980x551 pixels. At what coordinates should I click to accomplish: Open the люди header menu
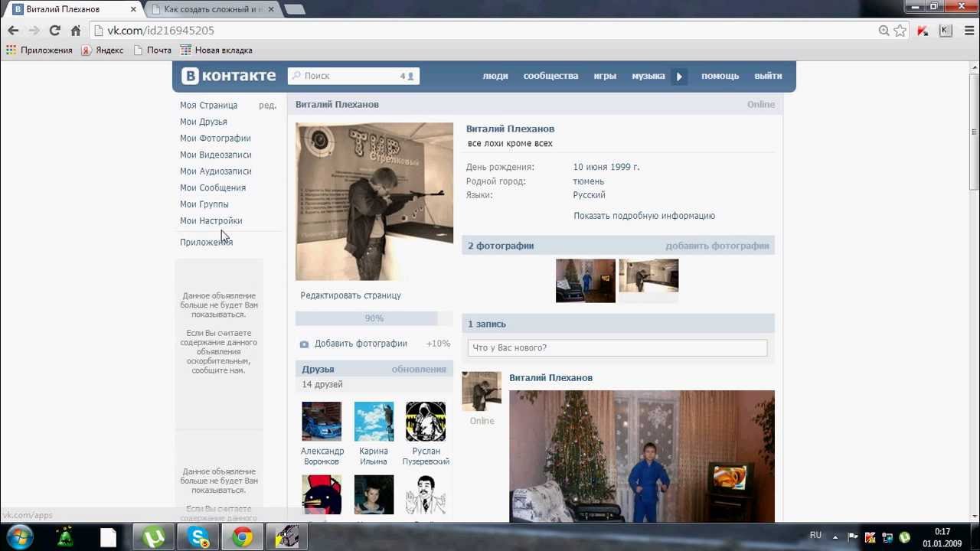495,76
